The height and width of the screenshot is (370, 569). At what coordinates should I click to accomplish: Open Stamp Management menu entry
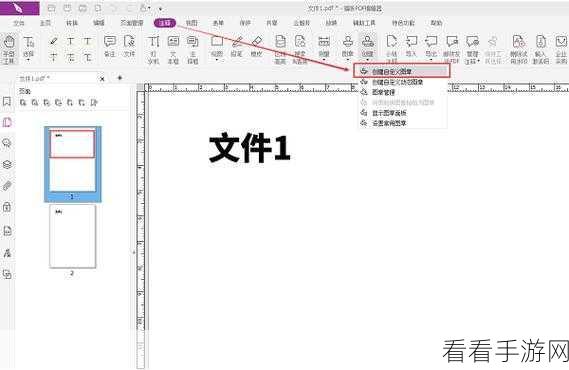click(x=402, y=92)
